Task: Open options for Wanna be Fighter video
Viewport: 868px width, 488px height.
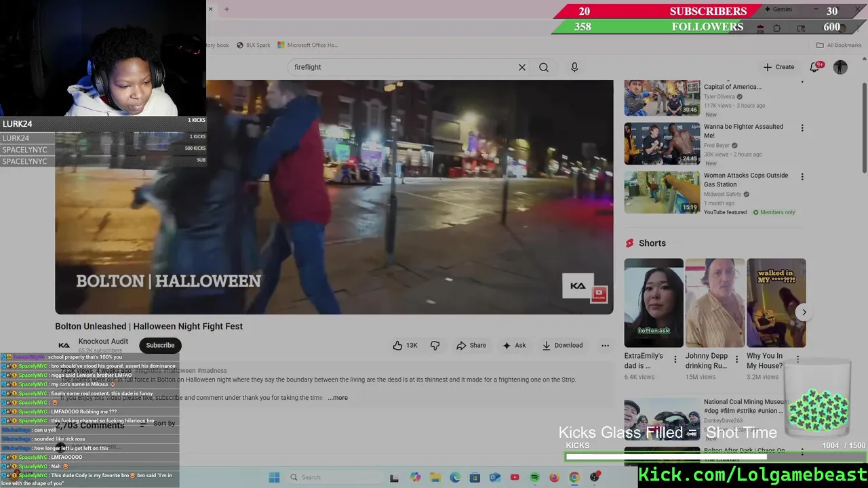Action: pos(802,128)
